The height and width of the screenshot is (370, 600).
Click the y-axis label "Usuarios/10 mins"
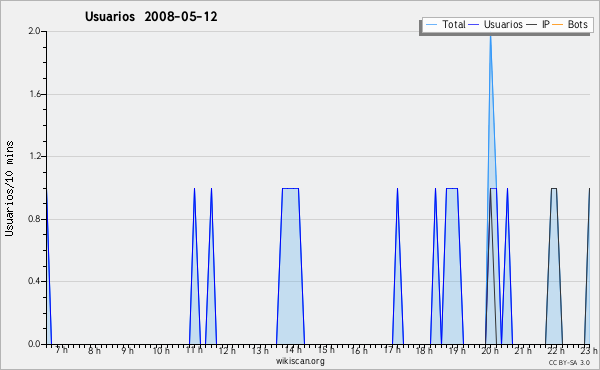9,188
